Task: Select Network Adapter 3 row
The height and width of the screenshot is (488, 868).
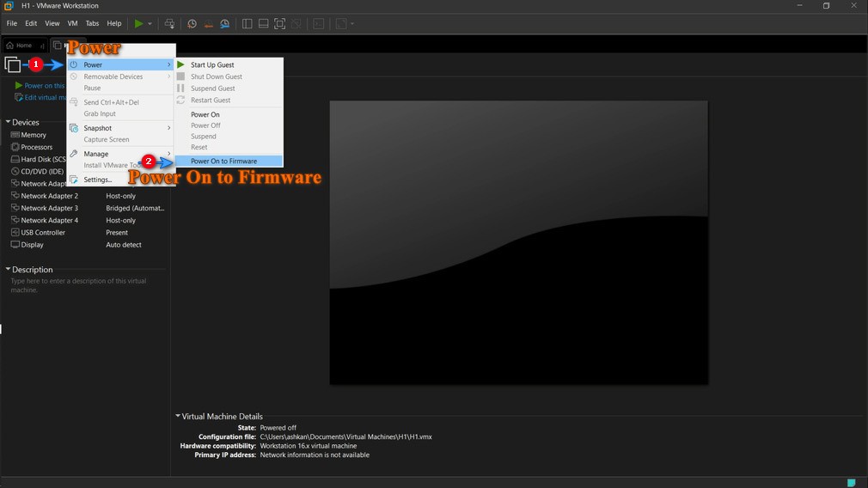Action: (88, 208)
